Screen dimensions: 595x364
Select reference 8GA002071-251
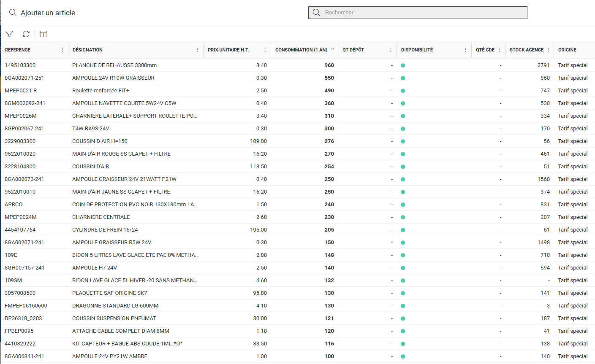click(24, 78)
